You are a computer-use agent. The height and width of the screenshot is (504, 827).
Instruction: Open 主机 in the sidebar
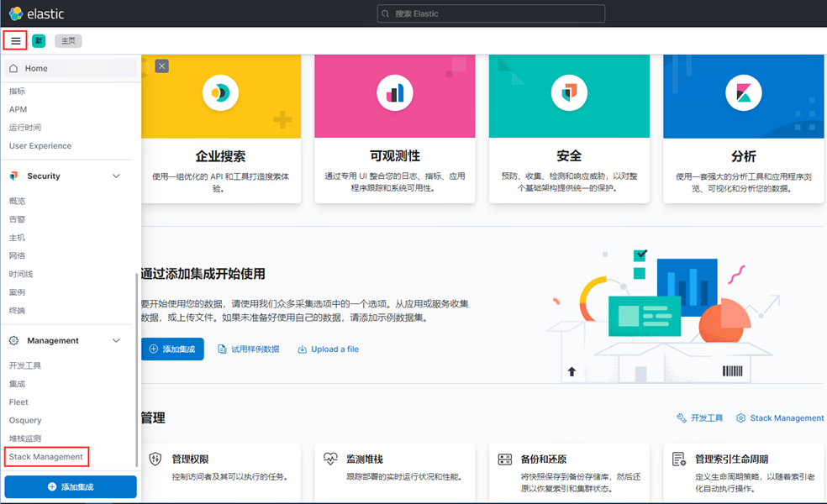pyautogui.click(x=17, y=238)
